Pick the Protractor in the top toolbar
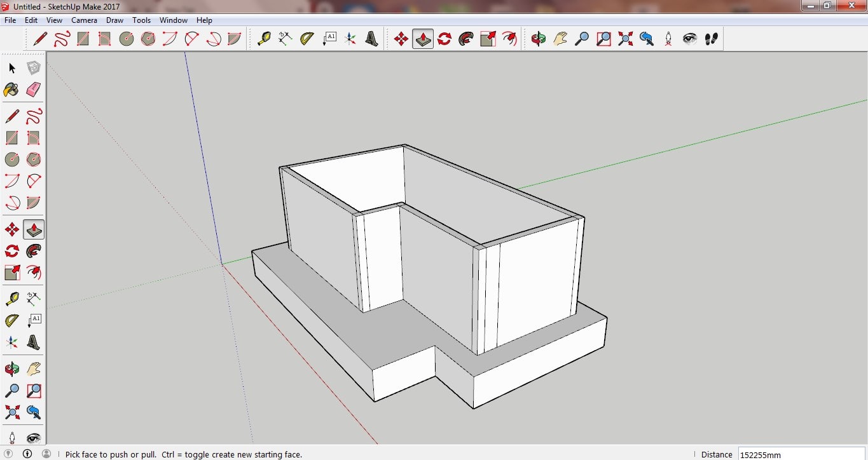 [307, 39]
